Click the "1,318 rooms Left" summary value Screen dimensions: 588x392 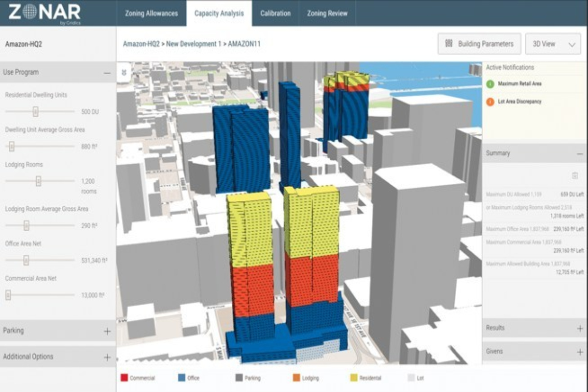pos(566,216)
